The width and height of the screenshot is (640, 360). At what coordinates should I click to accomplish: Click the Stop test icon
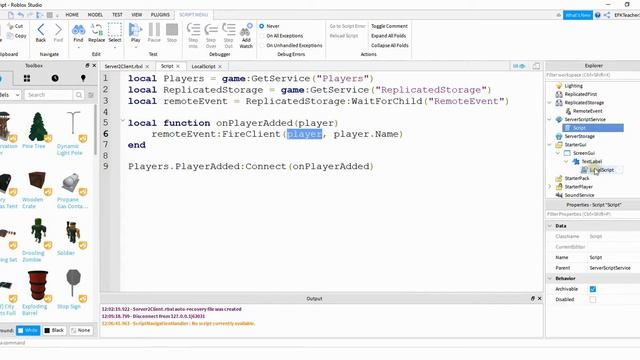tap(172, 29)
